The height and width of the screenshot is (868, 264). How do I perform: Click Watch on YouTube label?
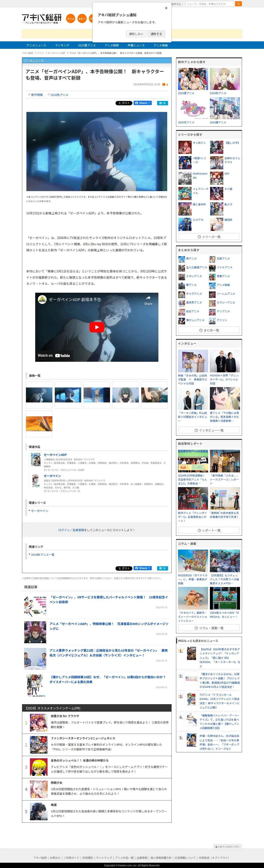(x=54, y=355)
